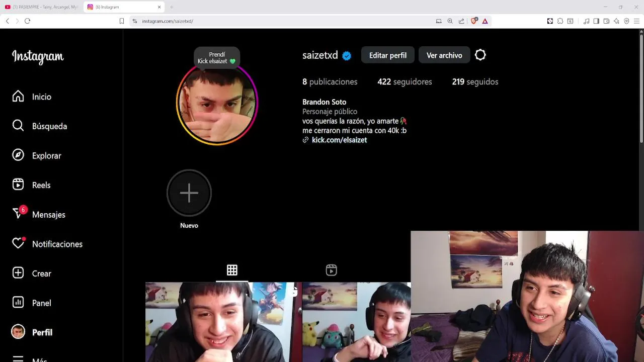Open Leo AI sparkle icon
The width and height of the screenshot is (644, 362).
[616, 21]
